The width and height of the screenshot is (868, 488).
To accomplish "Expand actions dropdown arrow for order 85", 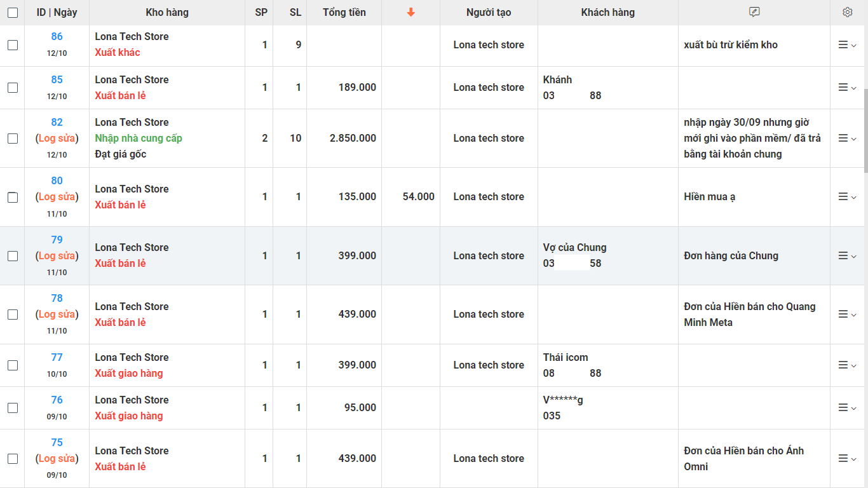I will (854, 88).
